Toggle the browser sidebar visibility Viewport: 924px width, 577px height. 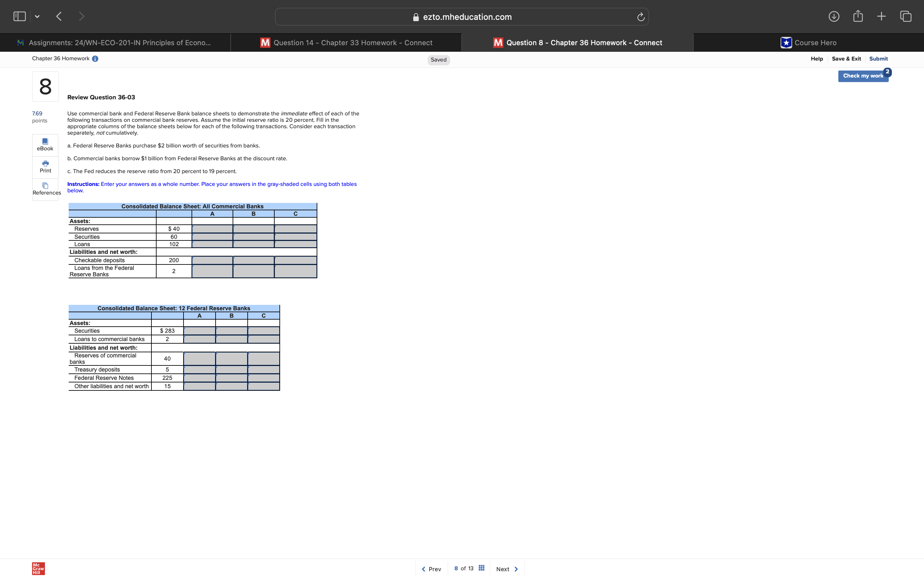[x=19, y=16]
